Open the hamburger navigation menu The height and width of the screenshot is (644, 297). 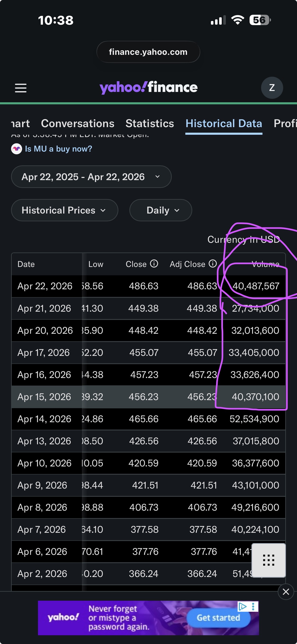(x=20, y=88)
